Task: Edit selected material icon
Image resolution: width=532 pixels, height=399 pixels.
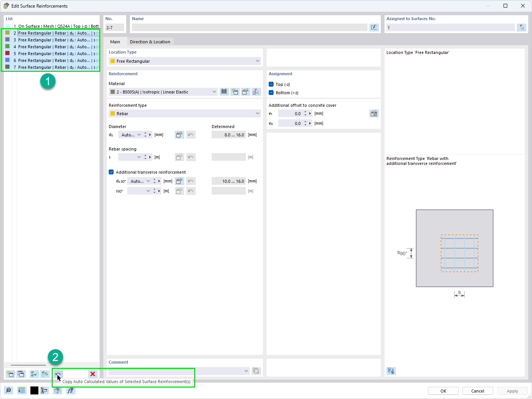Action: tap(245, 92)
